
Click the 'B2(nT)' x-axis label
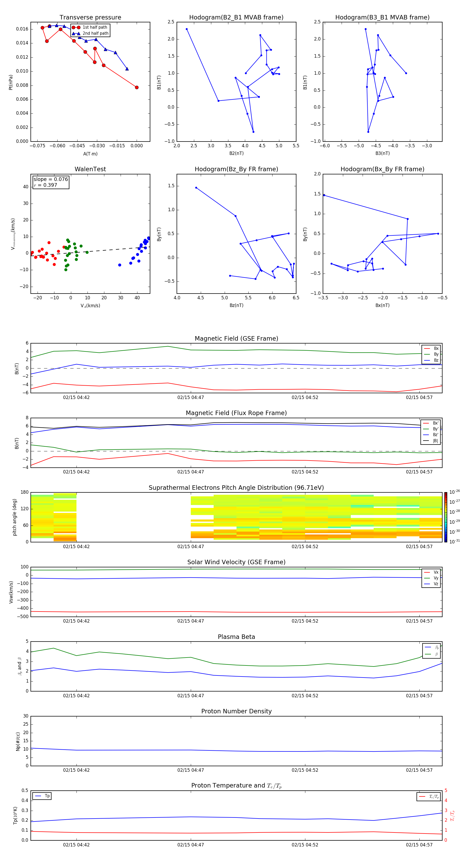point(236,153)
